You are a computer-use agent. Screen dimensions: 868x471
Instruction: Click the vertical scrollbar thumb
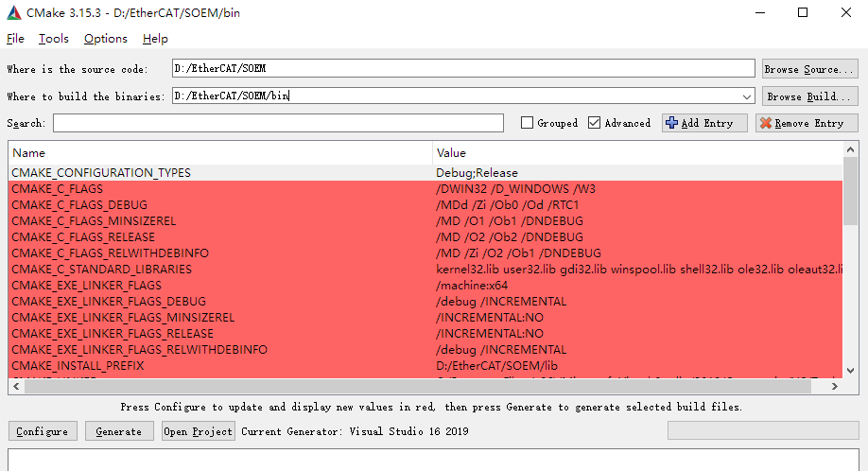click(850, 191)
